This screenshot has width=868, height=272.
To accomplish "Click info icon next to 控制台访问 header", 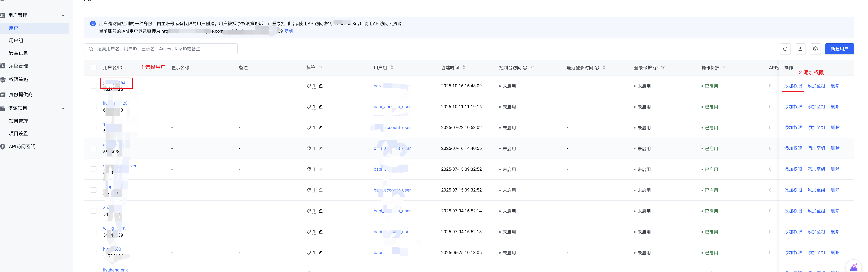I will click(x=525, y=68).
